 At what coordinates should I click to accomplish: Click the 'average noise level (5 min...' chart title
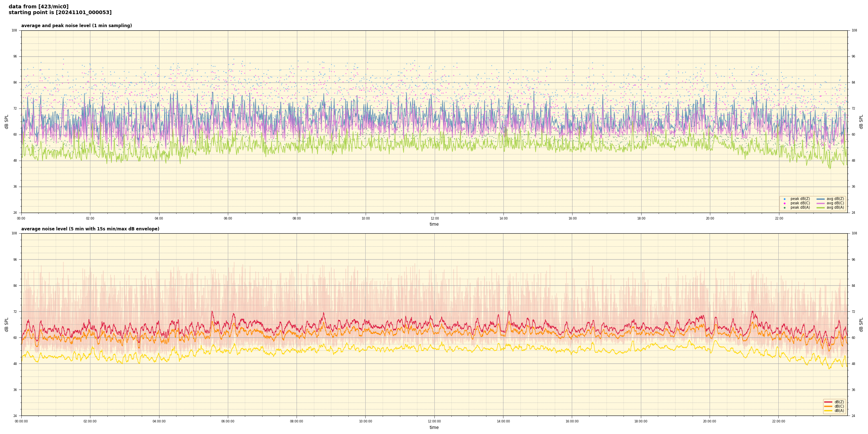click(90, 229)
